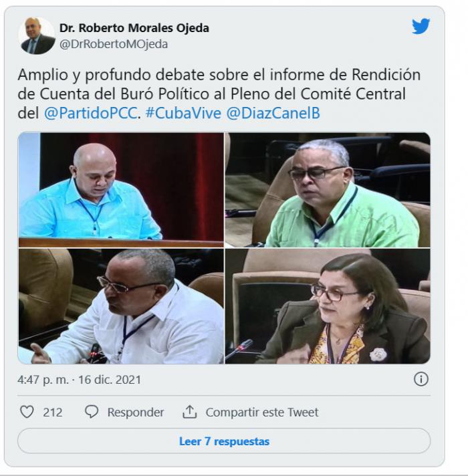The image size is (468, 476).
Task: Click the 212 likes count
Action: pos(53,412)
